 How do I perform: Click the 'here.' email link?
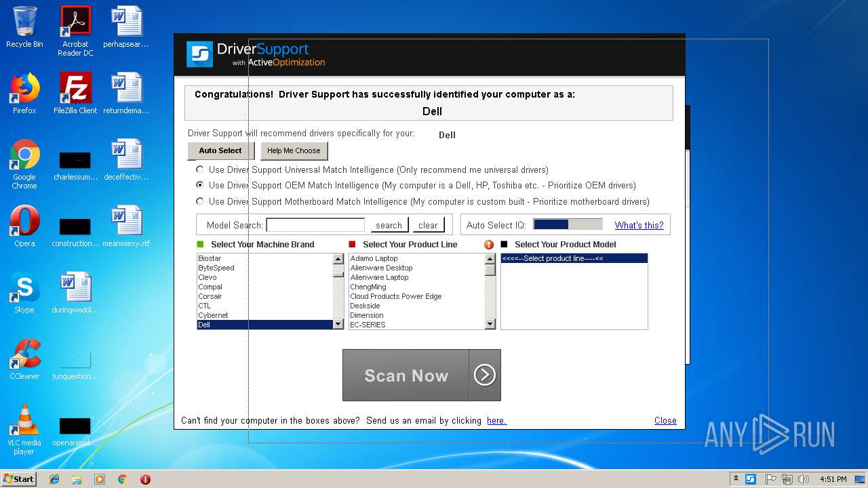[x=496, y=420]
